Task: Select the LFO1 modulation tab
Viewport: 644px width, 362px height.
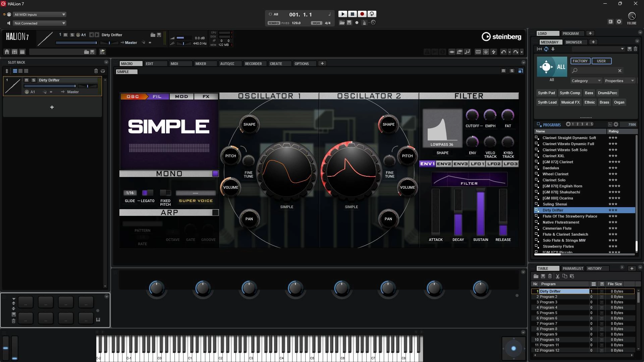Action: coord(477,164)
